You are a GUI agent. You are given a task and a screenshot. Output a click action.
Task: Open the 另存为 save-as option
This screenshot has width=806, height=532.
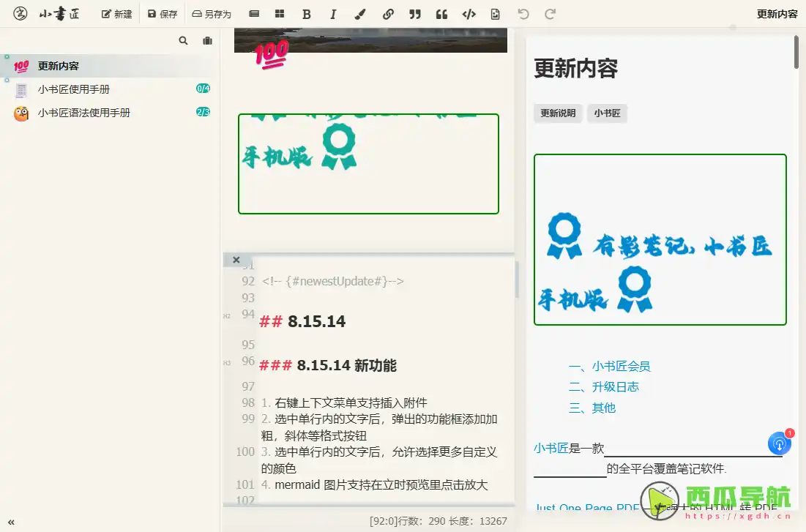212,14
